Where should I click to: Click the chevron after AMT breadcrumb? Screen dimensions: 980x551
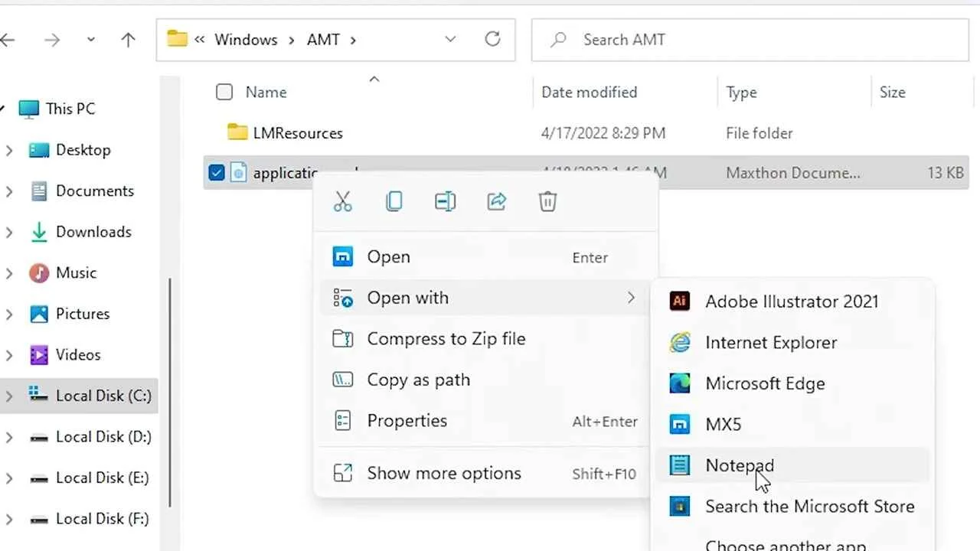click(353, 40)
